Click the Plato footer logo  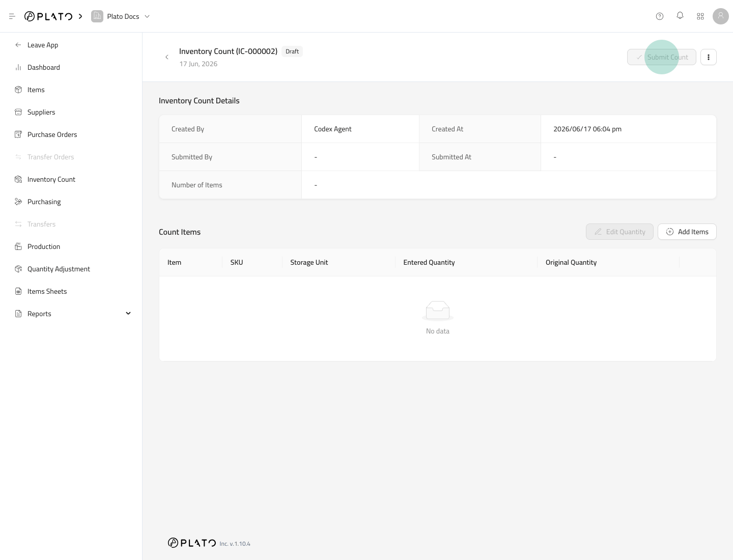tap(192, 543)
